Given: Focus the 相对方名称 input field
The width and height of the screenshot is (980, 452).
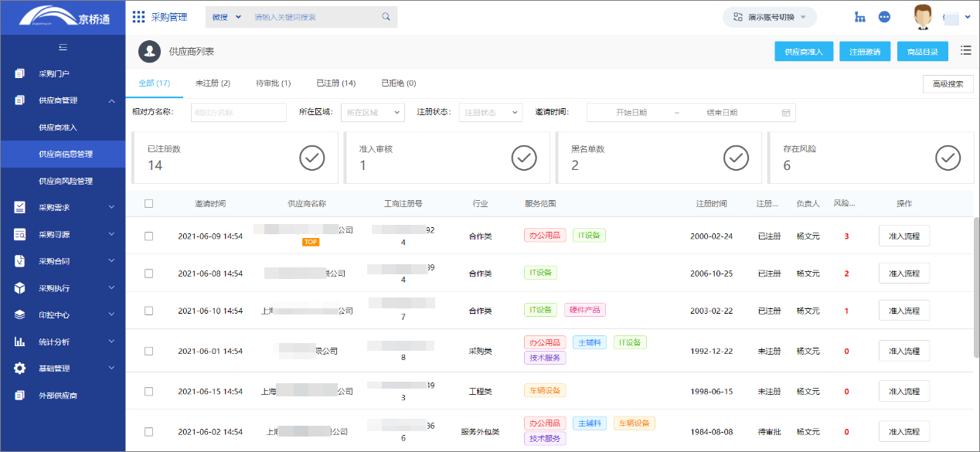Looking at the screenshot, I should click(x=238, y=113).
